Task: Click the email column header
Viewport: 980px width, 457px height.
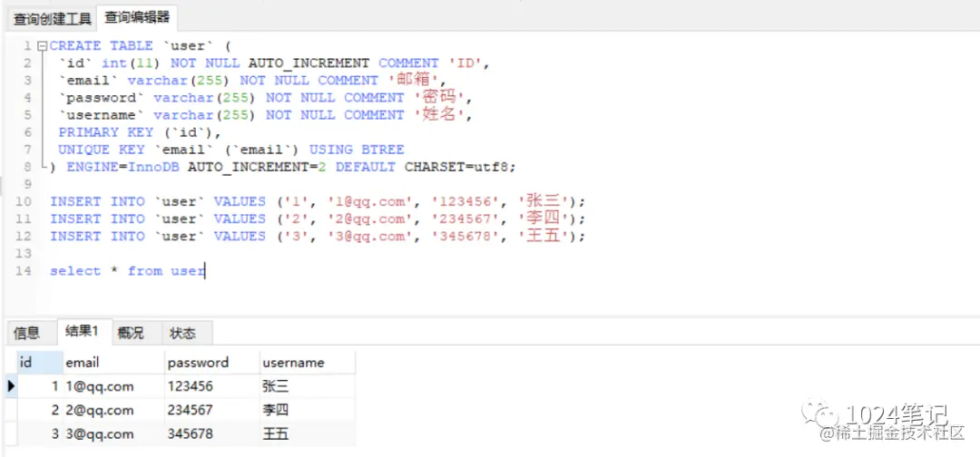Action: click(x=114, y=362)
